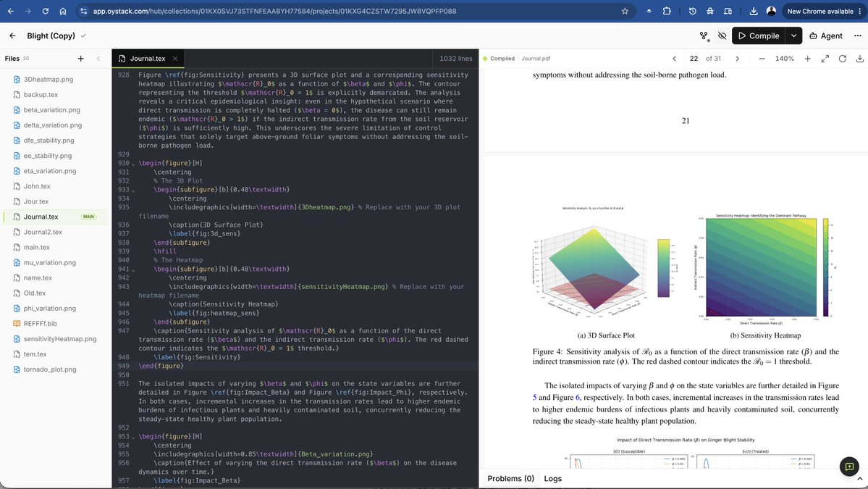Open name.tex file
The height and width of the screenshot is (489, 868).
coord(38,278)
